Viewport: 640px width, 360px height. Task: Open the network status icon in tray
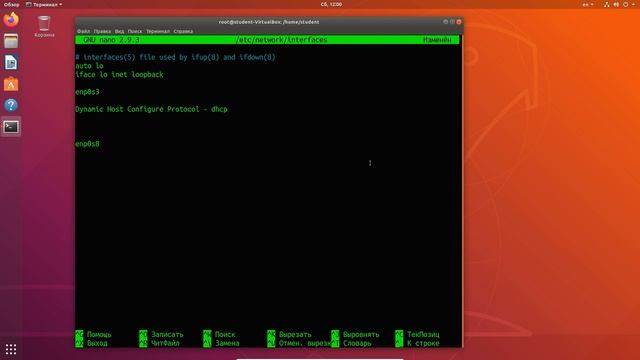pyautogui.click(x=607, y=4)
